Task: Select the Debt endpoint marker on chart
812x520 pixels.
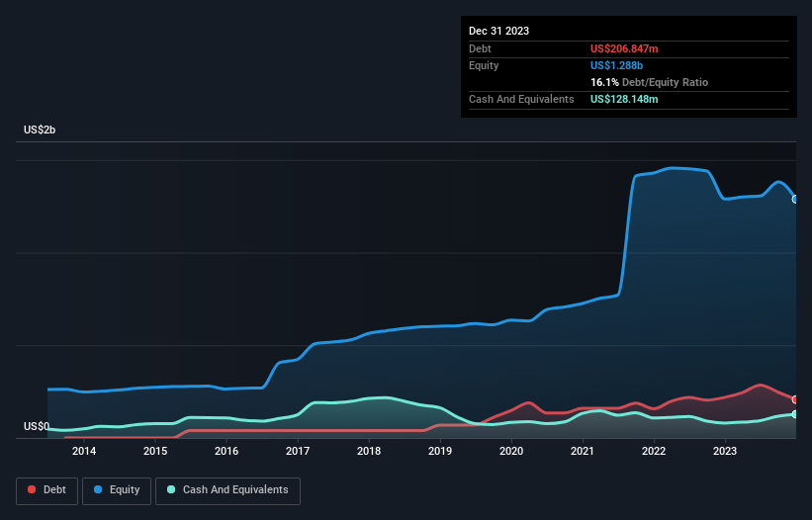Action: click(x=795, y=399)
